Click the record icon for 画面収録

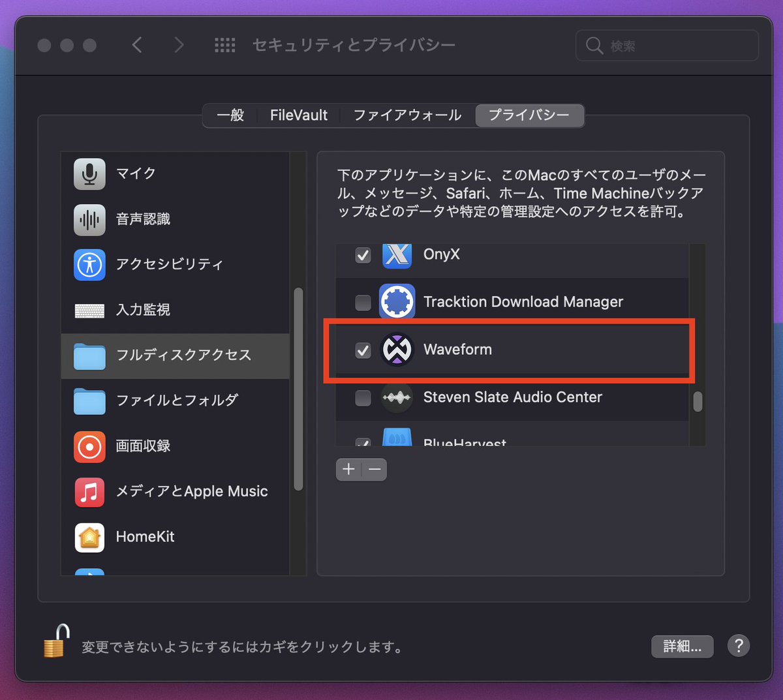pyautogui.click(x=89, y=446)
